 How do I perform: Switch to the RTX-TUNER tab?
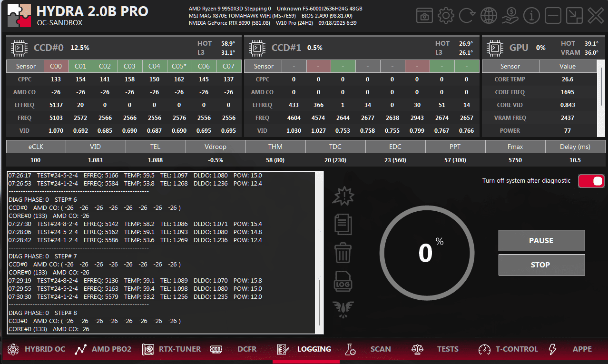click(180, 349)
